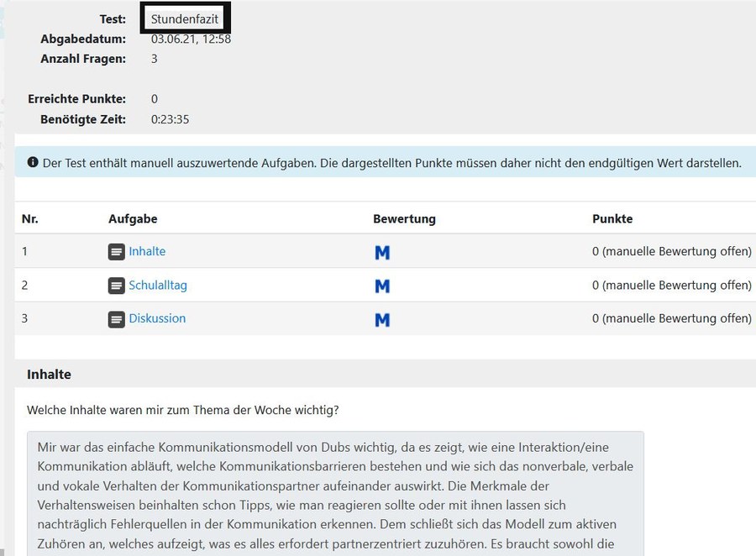The height and width of the screenshot is (556, 756).
Task: Open the Inhalte task link
Action: point(147,251)
